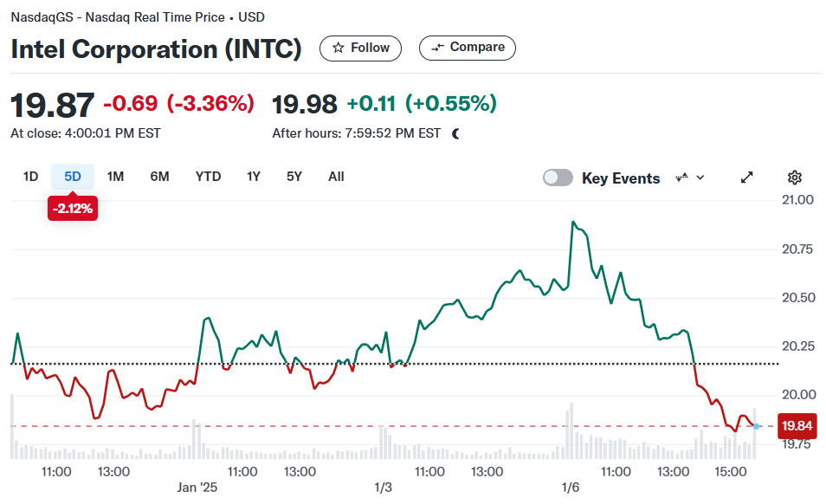Click the -0.69 (-3.36%) change value
Image resolution: width=826 pixels, height=504 pixels.
pos(179,104)
